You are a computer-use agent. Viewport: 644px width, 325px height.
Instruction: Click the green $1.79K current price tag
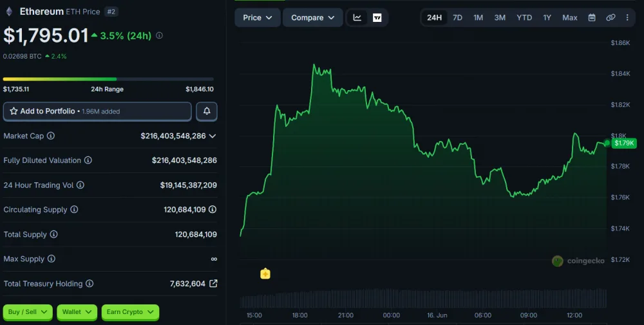pos(624,144)
